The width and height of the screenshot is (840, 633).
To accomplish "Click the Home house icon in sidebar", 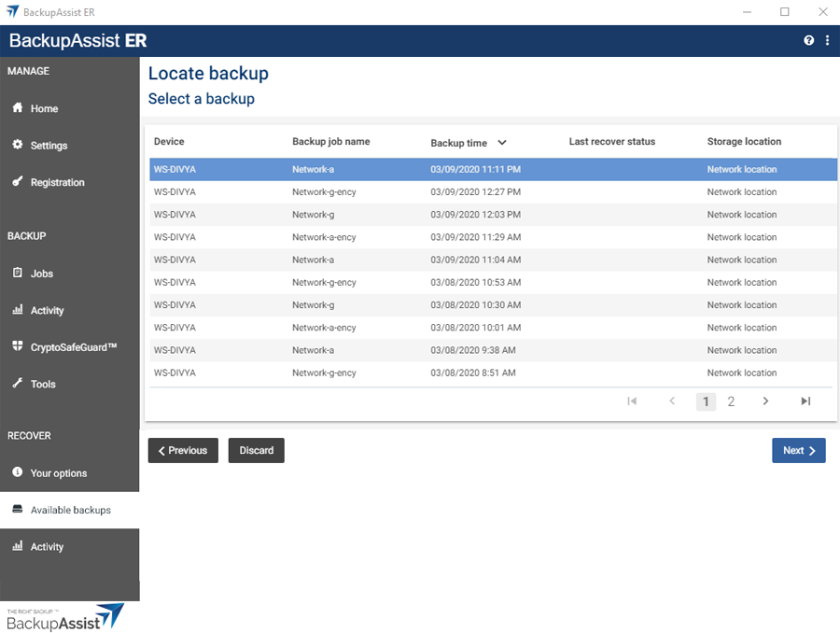I will pyautogui.click(x=18, y=107).
